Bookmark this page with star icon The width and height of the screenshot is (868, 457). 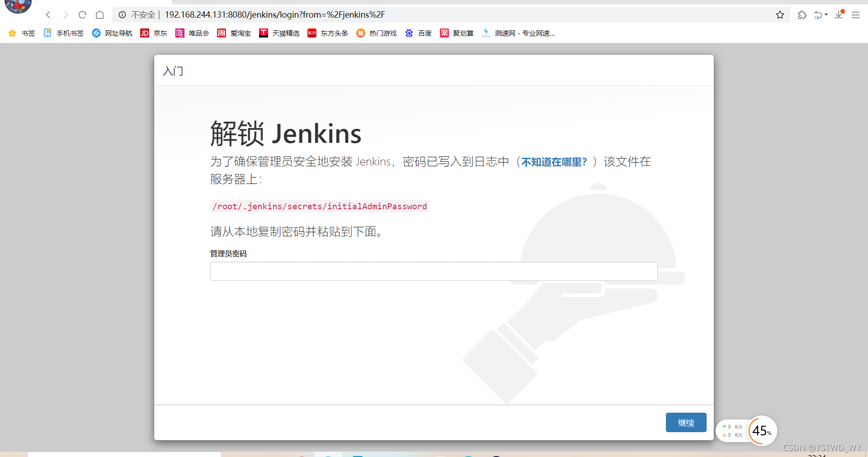tap(780, 15)
